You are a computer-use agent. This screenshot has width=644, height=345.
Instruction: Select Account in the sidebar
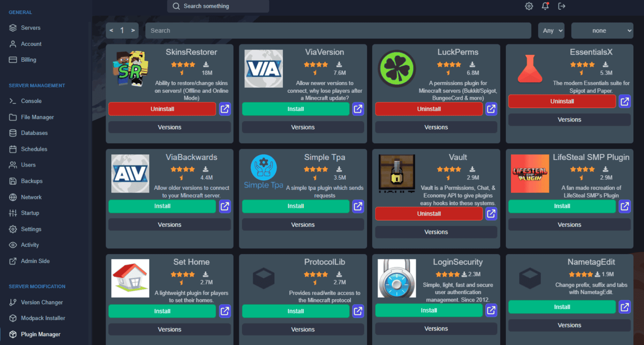31,44
